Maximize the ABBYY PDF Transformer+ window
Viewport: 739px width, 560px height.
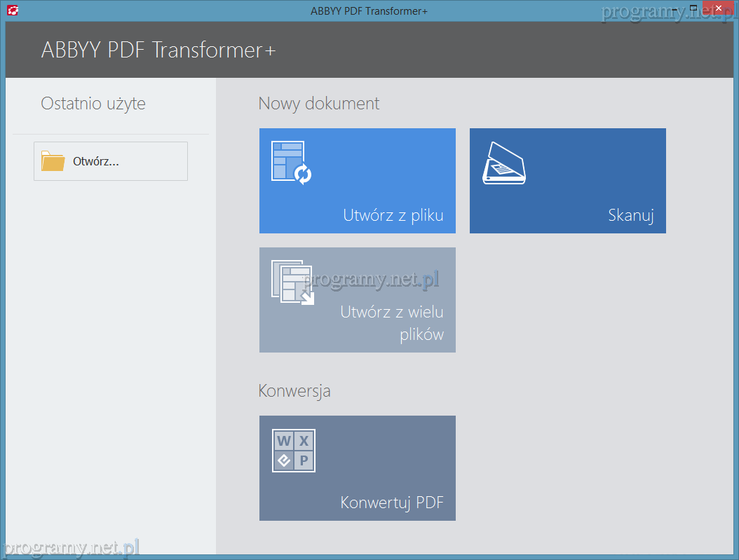(x=693, y=8)
